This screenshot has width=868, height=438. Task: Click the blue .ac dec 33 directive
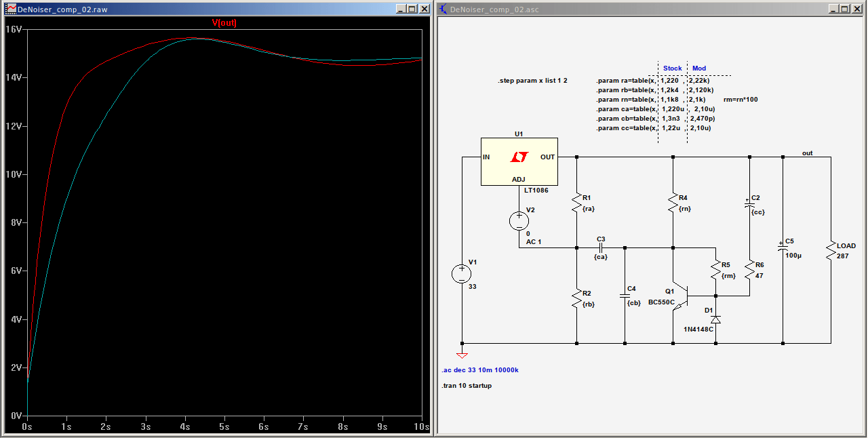[480, 370]
